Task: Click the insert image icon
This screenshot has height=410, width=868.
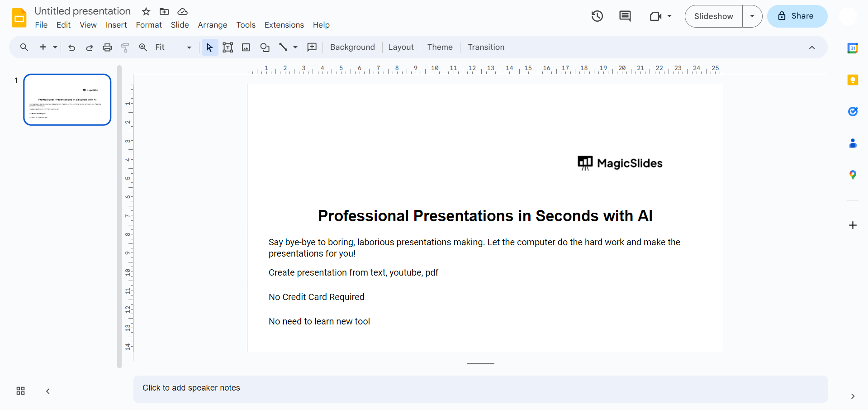Action: click(246, 48)
